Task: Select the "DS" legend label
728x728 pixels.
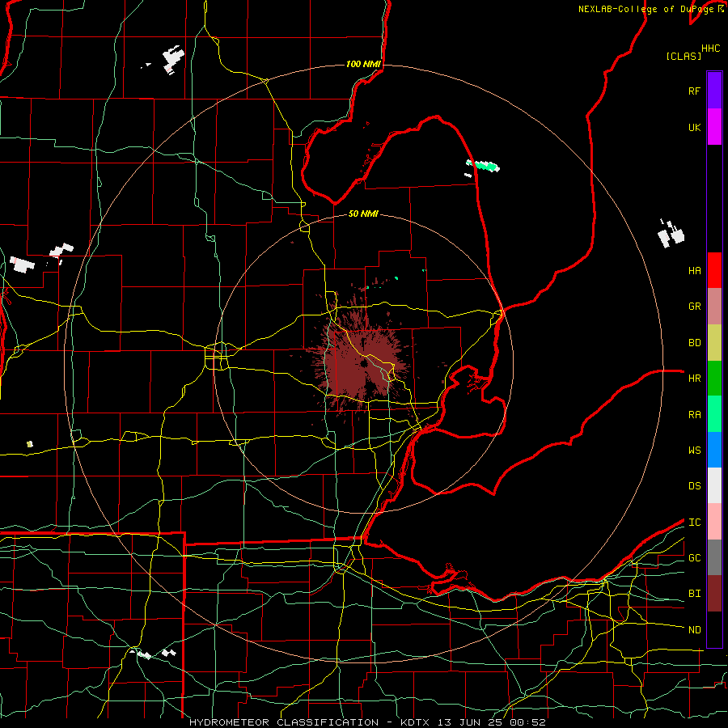Action: click(x=694, y=485)
